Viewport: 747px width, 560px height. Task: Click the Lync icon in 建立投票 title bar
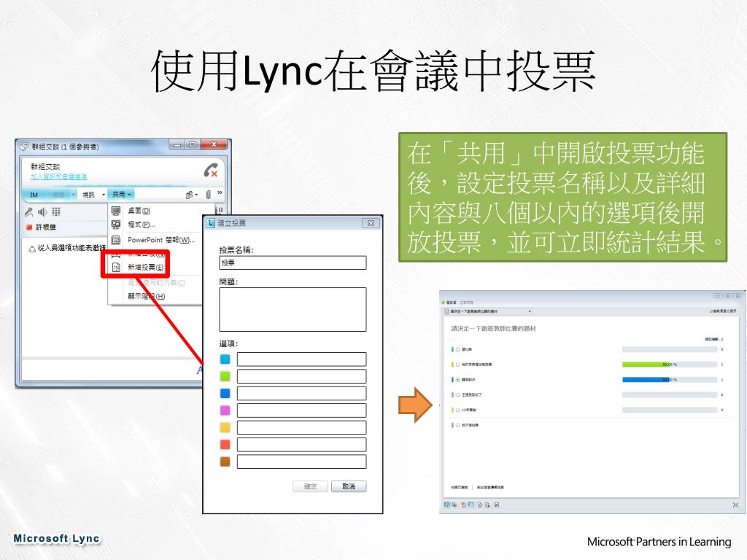[x=211, y=223]
